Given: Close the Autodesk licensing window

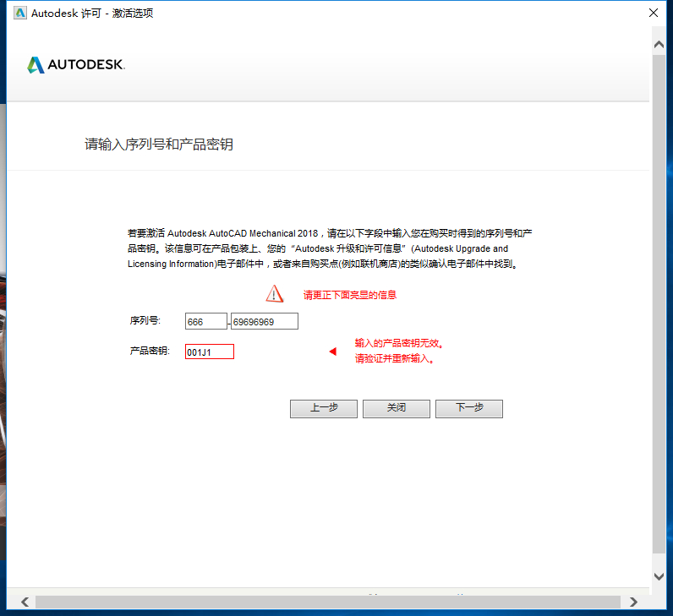Looking at the screenshot, I should coord(654,13).
